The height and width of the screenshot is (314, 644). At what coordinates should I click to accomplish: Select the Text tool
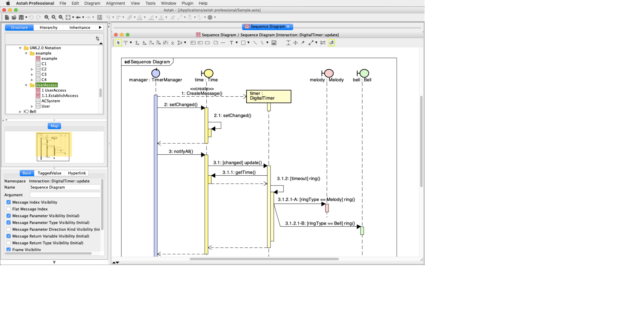231,43
